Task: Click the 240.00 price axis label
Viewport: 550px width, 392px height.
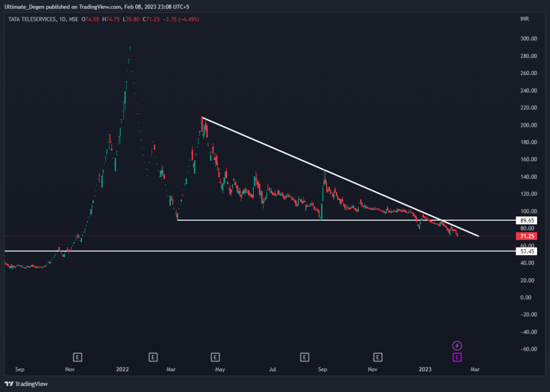Action: (x=529, y=90)
